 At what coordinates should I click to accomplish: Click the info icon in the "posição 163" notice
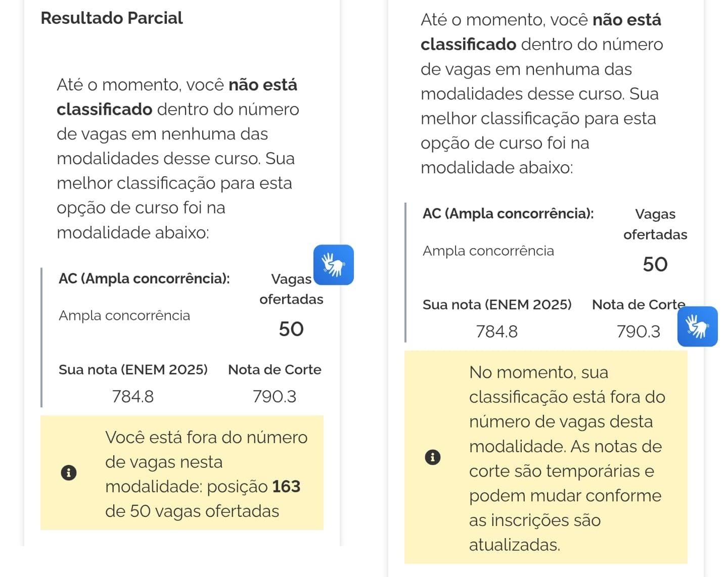click(x=69, y=473)
